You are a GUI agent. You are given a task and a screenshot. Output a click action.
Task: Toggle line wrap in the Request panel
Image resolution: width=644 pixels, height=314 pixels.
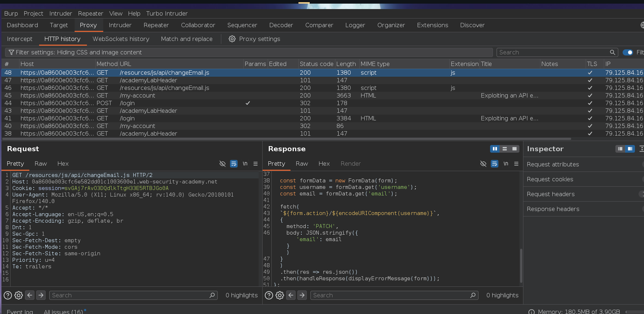click(x=234, y=164)
